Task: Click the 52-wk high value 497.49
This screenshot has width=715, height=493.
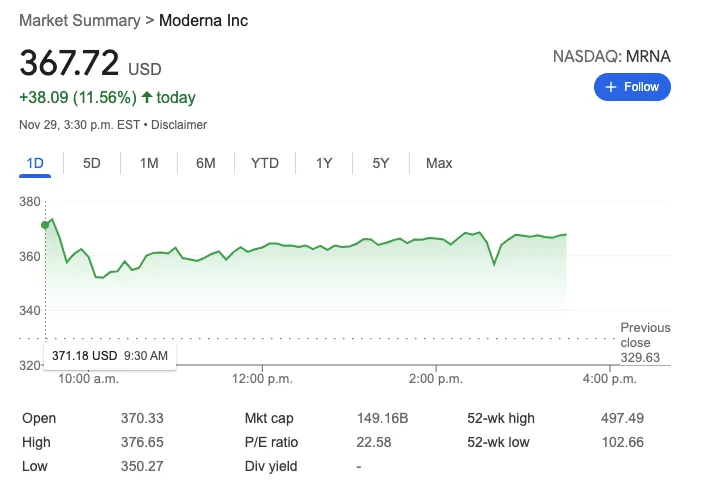Action: [x=622, y=418]
